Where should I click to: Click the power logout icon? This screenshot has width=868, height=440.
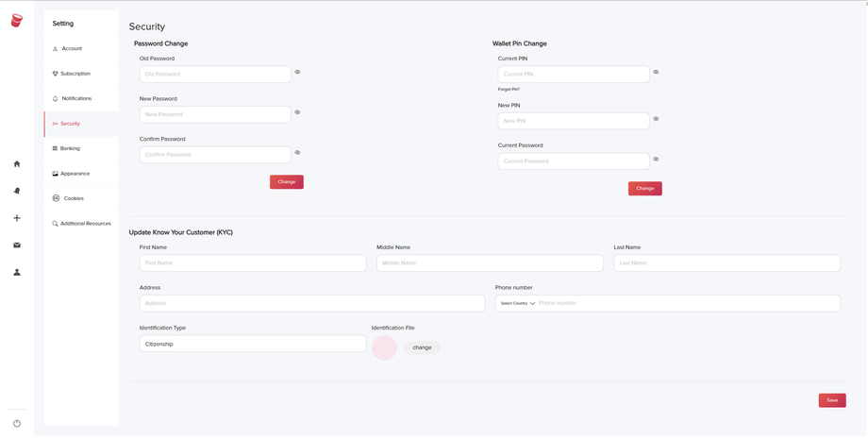[17, 423]
